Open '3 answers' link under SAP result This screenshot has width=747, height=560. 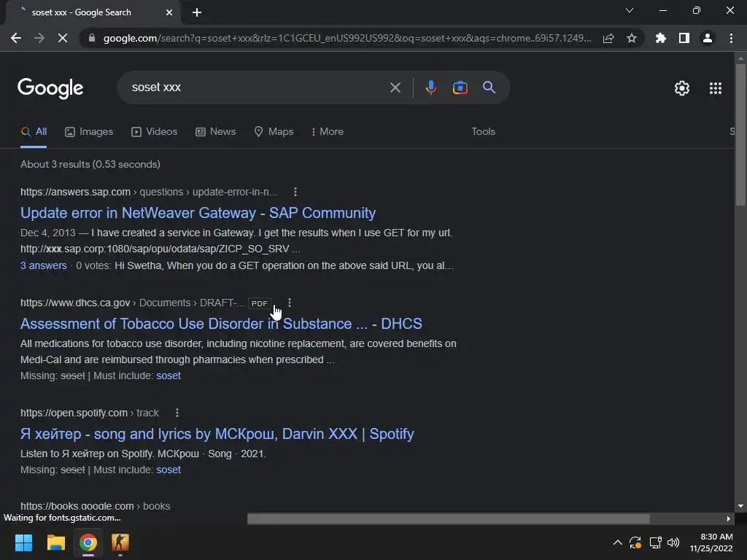(x=43, y=265)
